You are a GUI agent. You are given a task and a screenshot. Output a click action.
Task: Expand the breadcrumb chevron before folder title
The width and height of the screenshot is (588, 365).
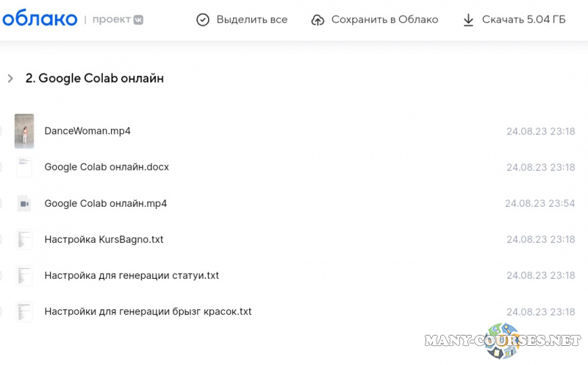pos(10,78)
